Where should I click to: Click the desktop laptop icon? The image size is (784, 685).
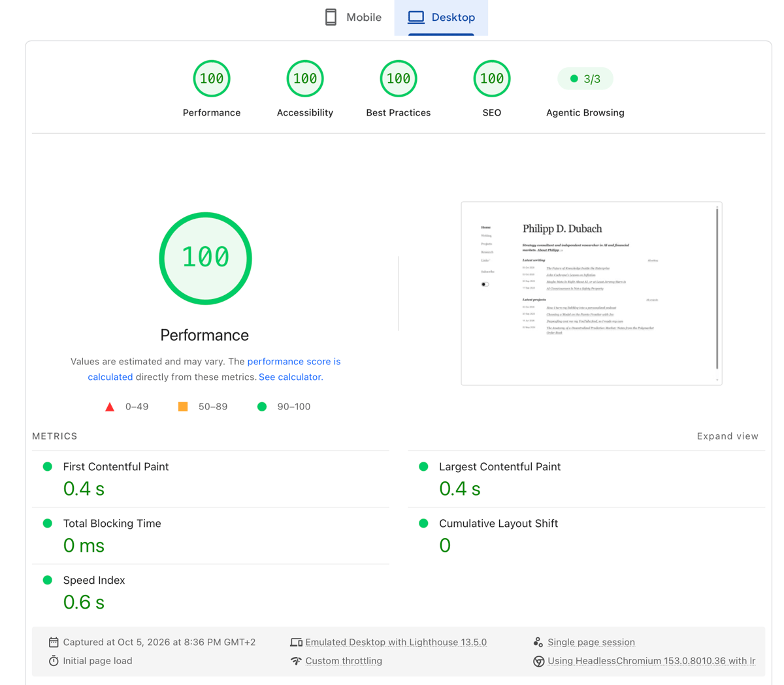[416, 18]
